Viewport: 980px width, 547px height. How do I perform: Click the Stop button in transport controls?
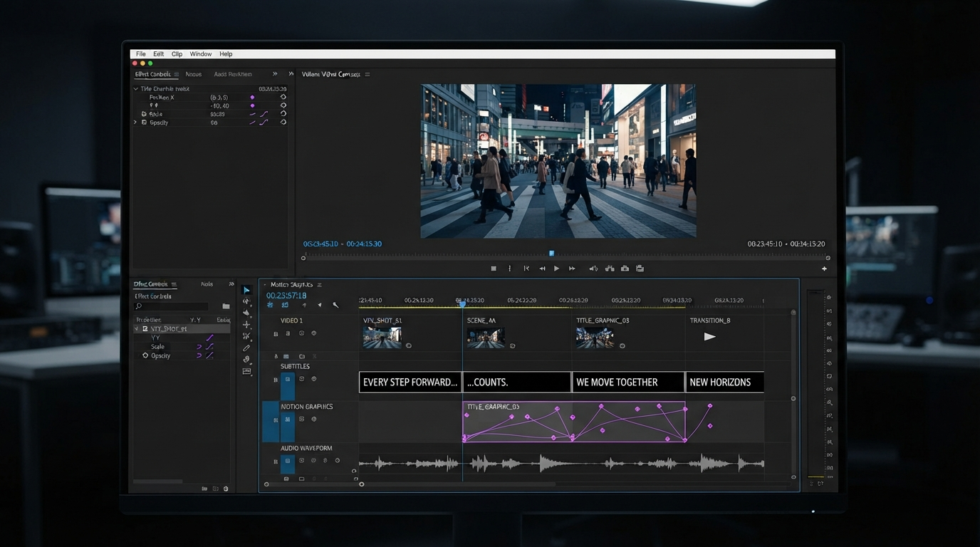pyautogui.click(x=494, y=269)
